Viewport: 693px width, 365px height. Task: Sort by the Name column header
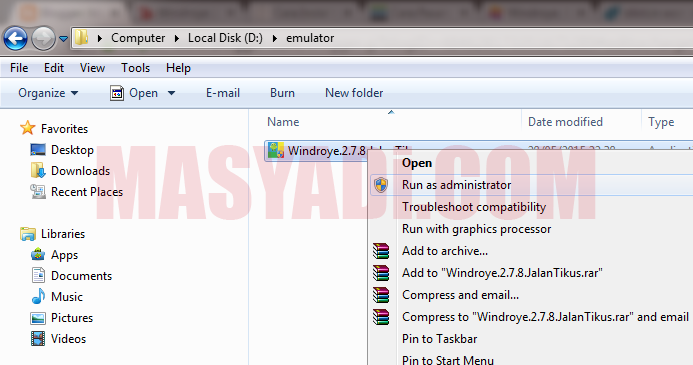(x=283, y=122)
